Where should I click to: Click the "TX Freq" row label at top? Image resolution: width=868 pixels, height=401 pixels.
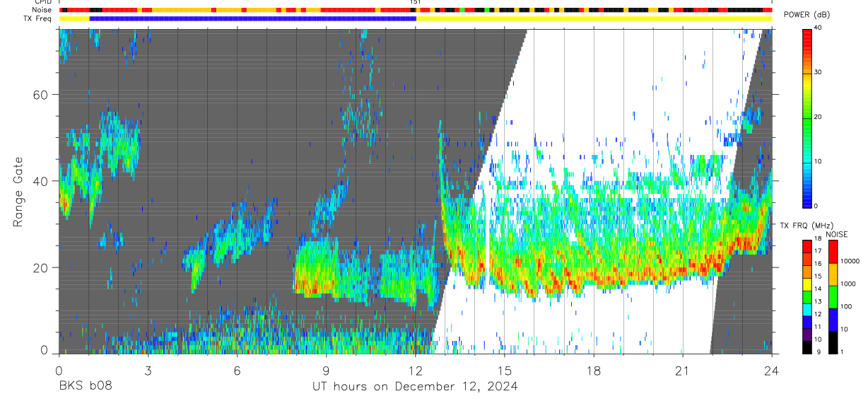point(38,18)
